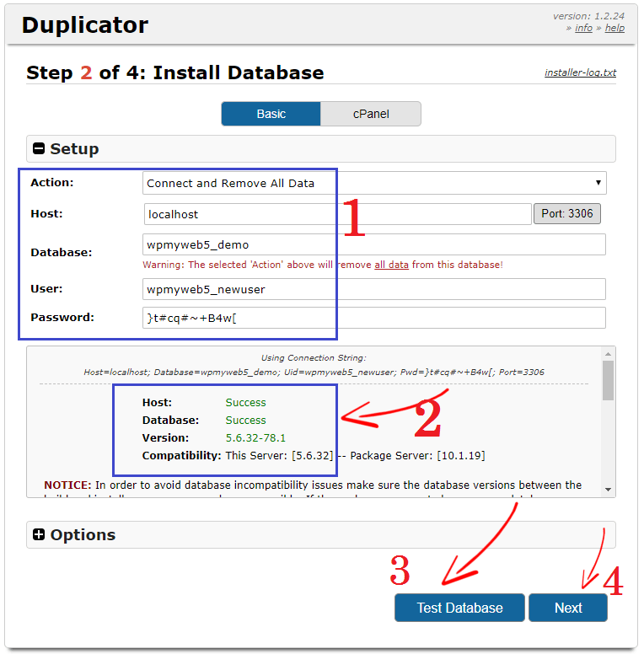Click the User input field
644x654 pixels.
374,289
